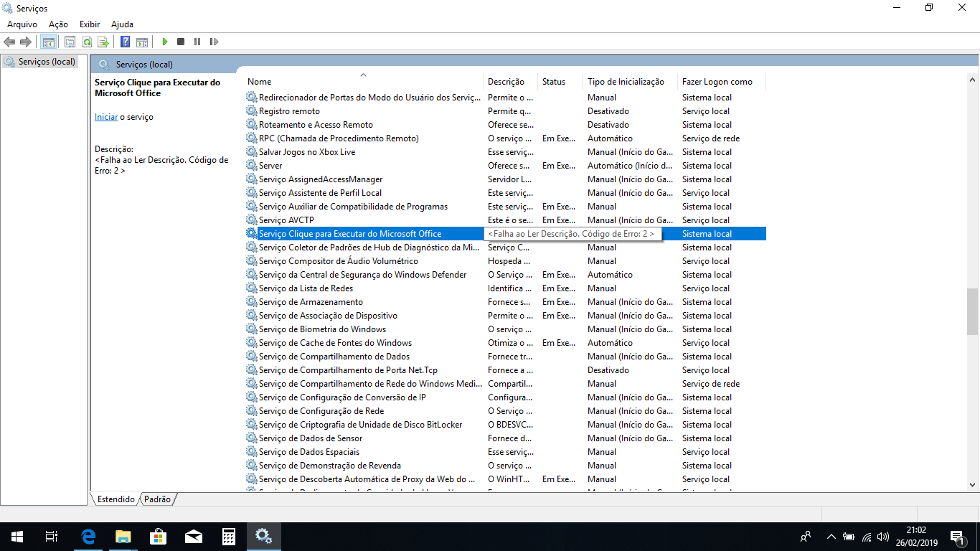Open the Ação menu

[58, 24]
